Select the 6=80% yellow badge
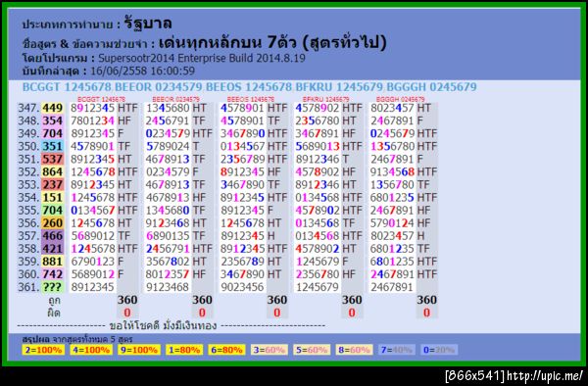 (x=227, y=350)
